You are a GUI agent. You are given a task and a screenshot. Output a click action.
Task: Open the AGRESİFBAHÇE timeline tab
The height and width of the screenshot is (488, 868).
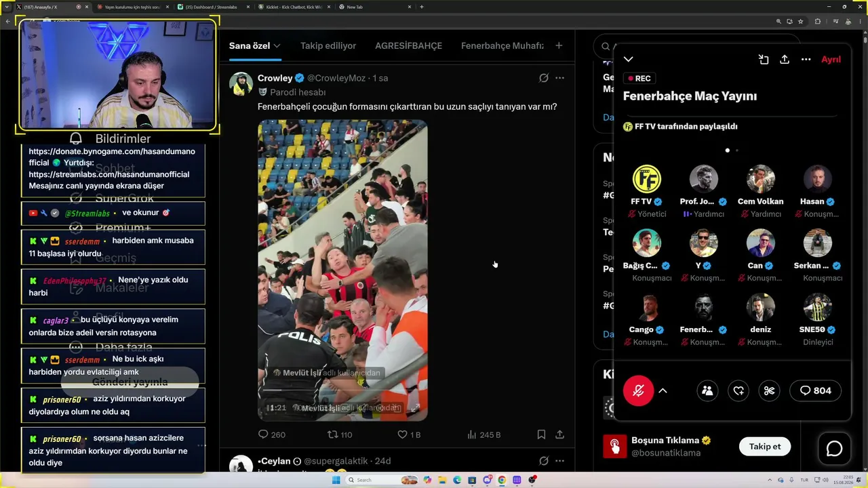point(408,46)
